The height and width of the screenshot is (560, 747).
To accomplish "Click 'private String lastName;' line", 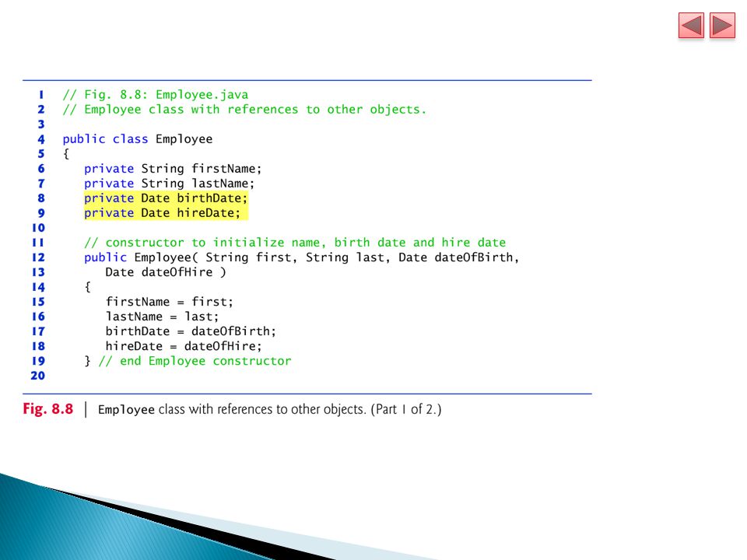I will 170,184.
